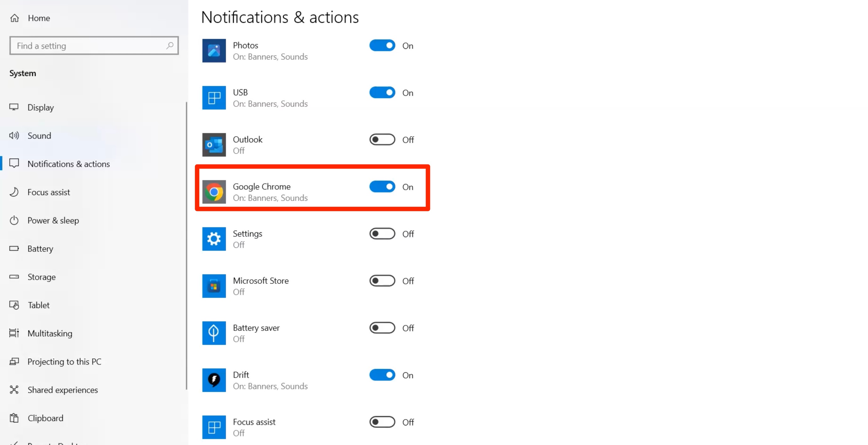Turn off Photos notifications
This screenshot has width=868, height=445.
click(382, 45)
